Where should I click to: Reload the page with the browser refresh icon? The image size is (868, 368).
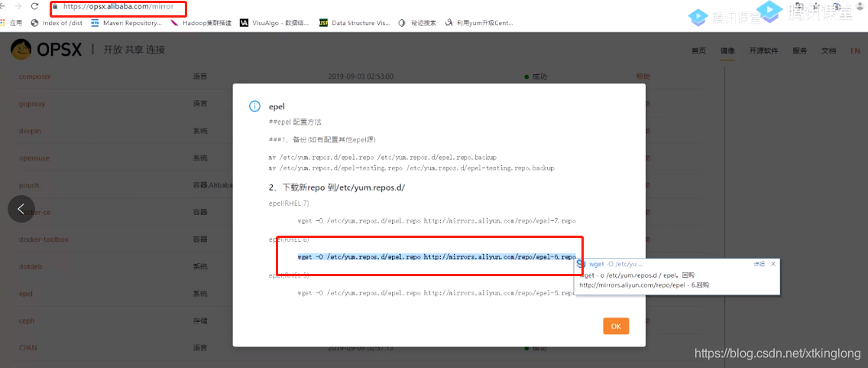click(x=35, y=7)
